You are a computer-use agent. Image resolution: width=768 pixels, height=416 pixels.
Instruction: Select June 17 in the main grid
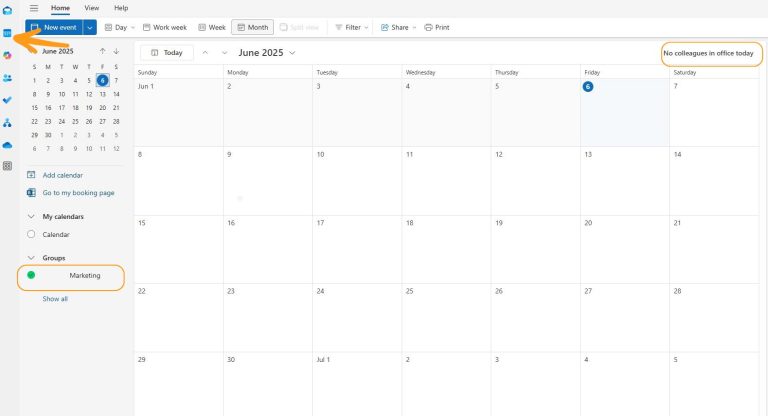pos(357,249)
